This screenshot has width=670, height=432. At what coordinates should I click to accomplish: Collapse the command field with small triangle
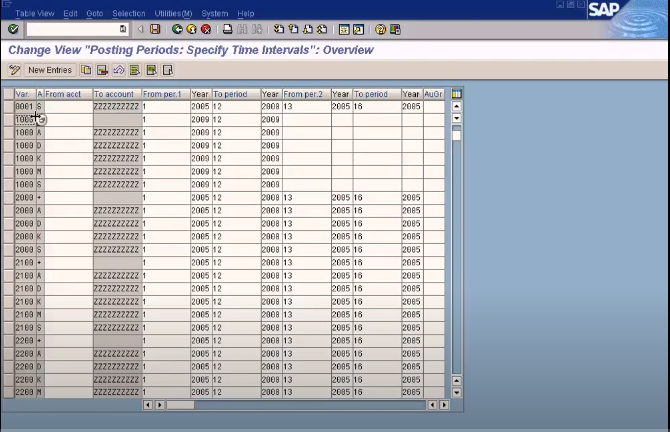pos(140,29)
